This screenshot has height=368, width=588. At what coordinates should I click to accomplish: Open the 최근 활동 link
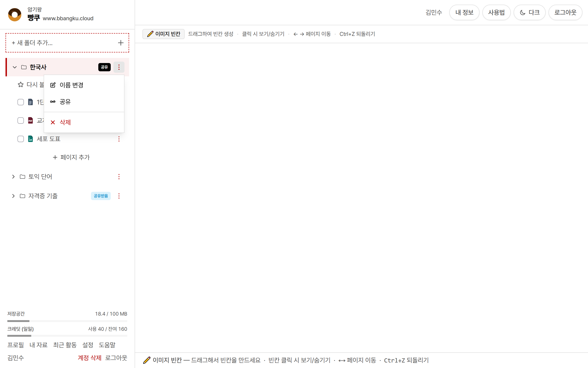click(x=65, y=345)
